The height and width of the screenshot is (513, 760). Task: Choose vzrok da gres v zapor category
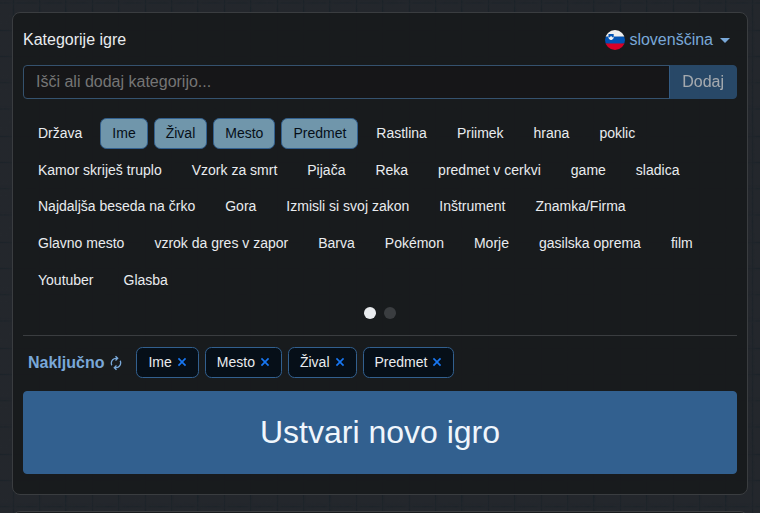click(x=221, y=243)
